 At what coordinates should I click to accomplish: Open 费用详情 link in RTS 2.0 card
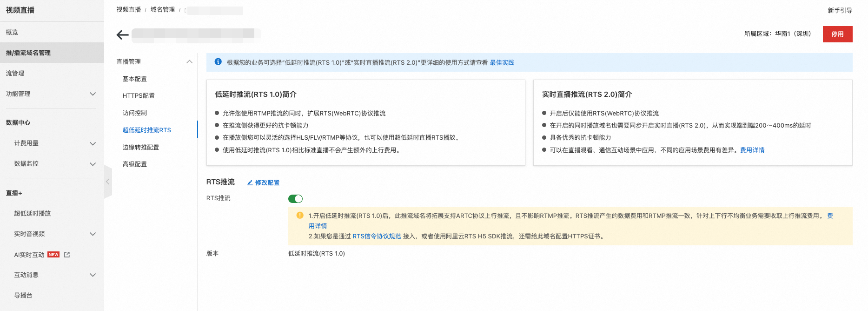pyautogui.click(x=752, y=150)
